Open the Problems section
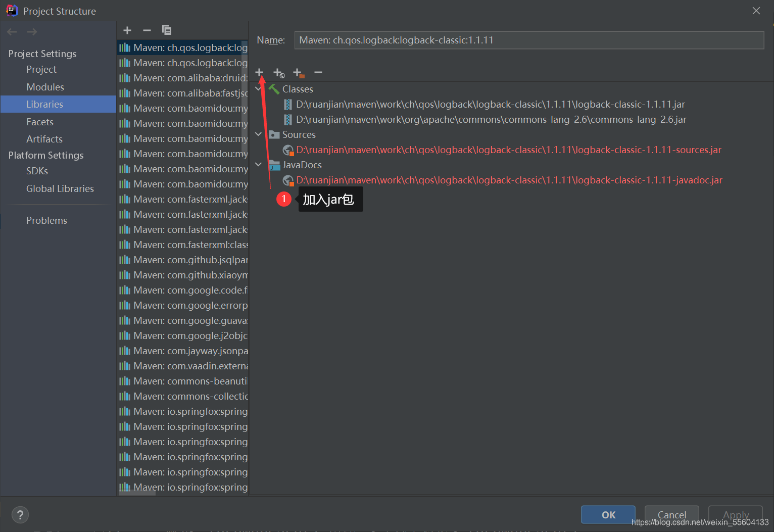 click(x=46, y=220)
